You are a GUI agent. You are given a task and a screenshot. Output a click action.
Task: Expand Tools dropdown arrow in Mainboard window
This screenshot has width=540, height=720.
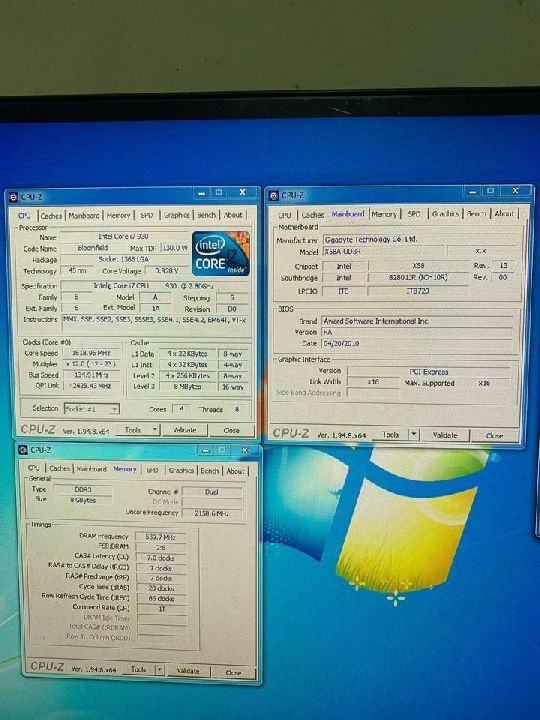click(x=414, y=434)
